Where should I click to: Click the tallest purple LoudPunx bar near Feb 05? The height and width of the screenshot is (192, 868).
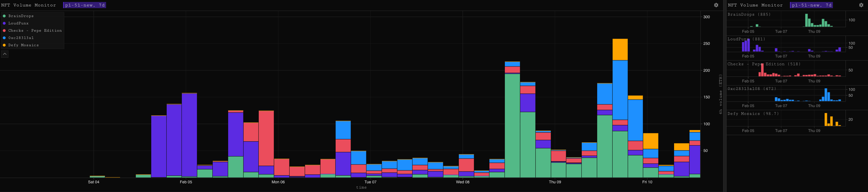189,135
